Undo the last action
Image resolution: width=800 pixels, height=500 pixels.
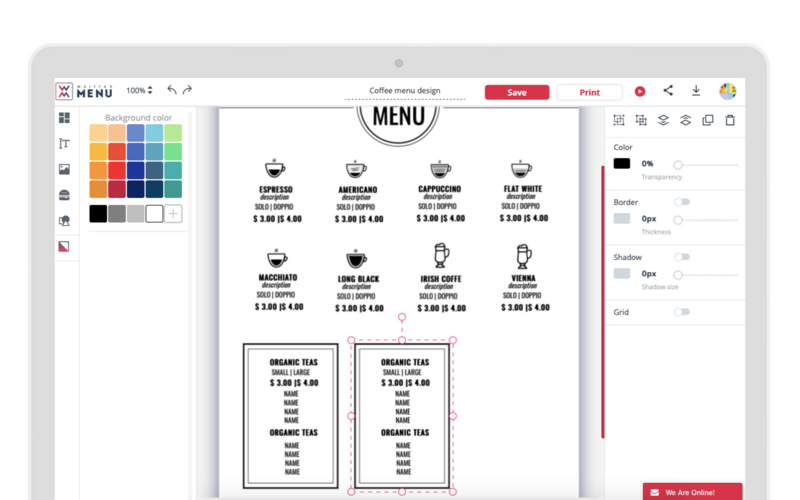172,90
